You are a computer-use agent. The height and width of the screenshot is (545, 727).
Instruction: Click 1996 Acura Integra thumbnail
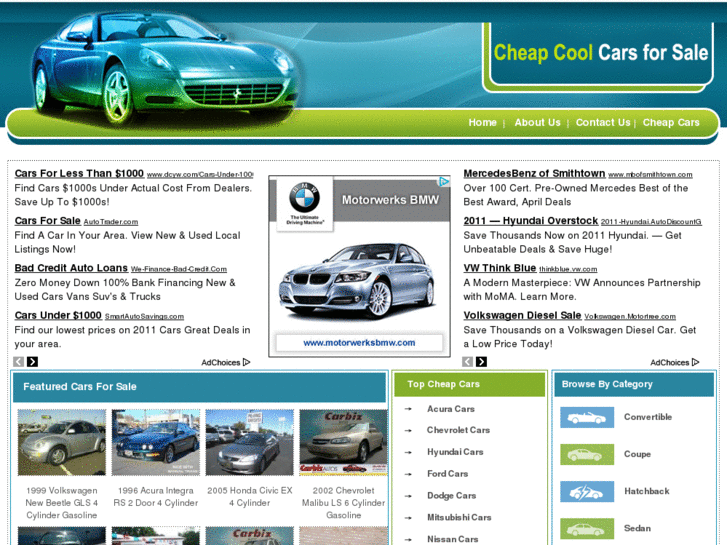[x=156, y=442]
